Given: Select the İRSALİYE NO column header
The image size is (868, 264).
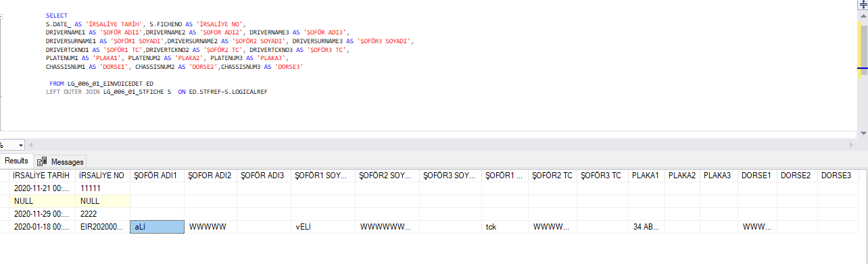Looking at the screenshot, I should click(x=102, y=176).
